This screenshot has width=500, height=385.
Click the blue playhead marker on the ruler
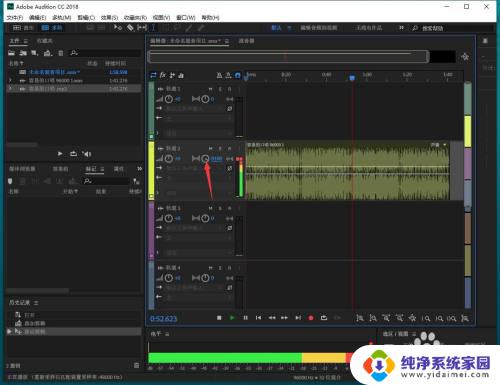[352, 78]
